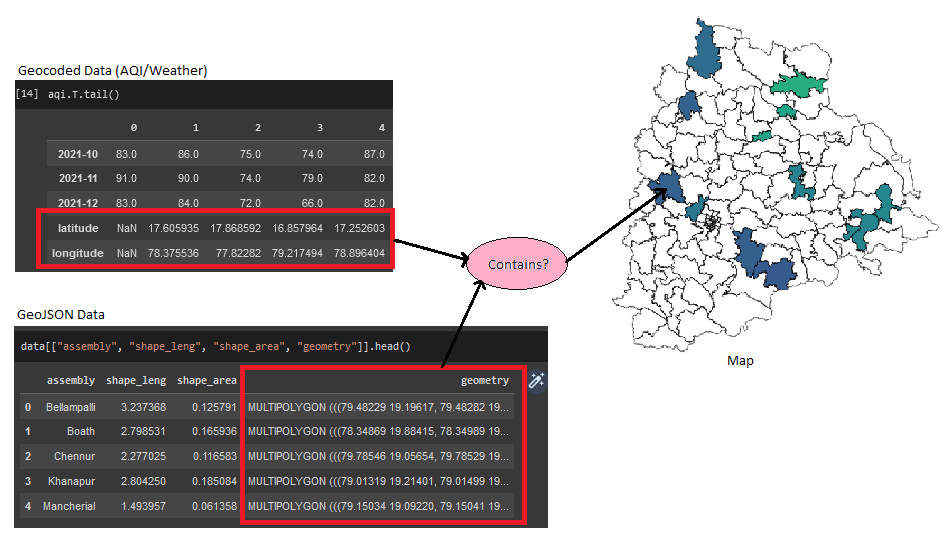This screenshot has width=948, height=542.
Task: Click the 91.0 value in 2021-11 row
Action: pyautogui.click(x=126, y=178)
